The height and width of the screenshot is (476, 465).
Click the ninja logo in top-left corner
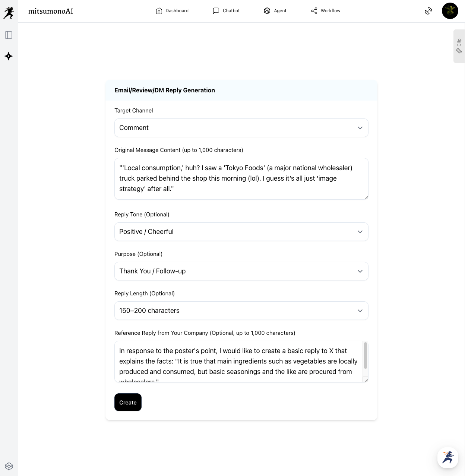pos(9,13)
